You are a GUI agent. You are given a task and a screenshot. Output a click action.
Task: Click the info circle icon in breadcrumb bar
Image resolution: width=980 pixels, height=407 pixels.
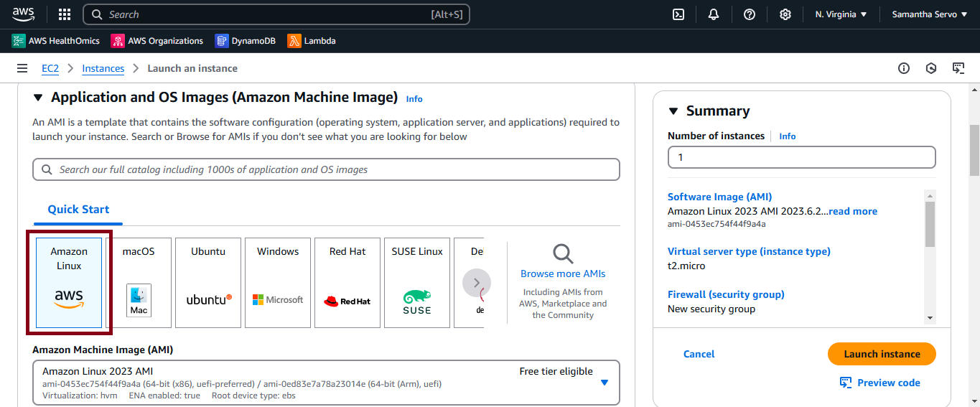click(904, 68)
